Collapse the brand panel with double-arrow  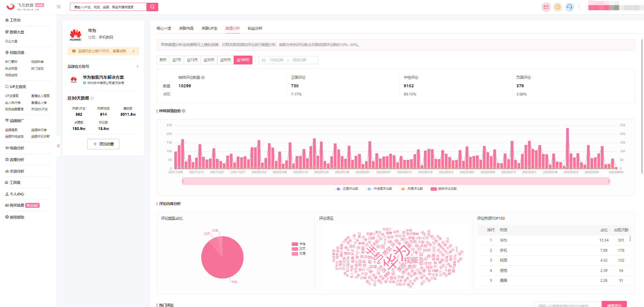point(58,146)
